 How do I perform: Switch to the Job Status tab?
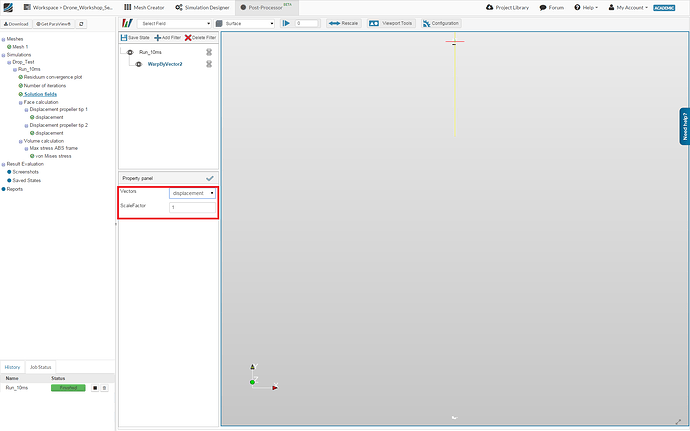click(x=40, y=367)
